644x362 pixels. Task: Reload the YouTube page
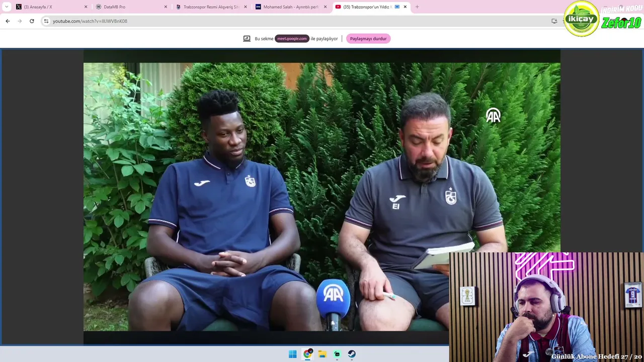tap(32, 21)
